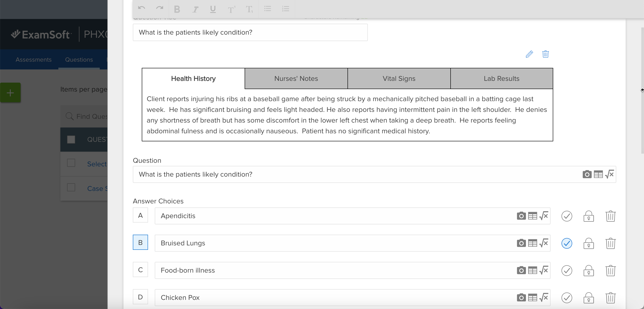The image size is (644, 309).
Task: Edit the case study with pencil icon
Action: [529, 54]
